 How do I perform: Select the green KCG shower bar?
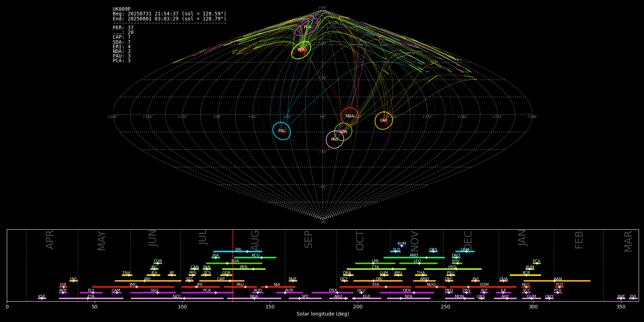[255, 257]
